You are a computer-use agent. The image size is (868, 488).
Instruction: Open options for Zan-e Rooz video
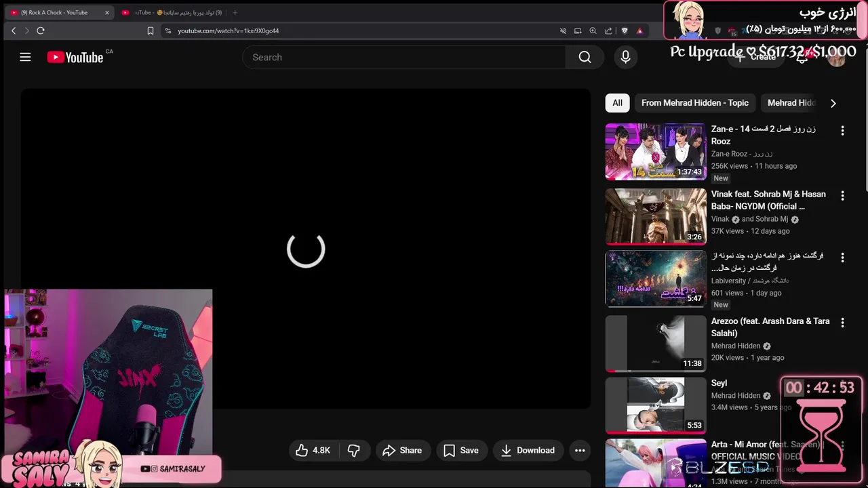842,131
